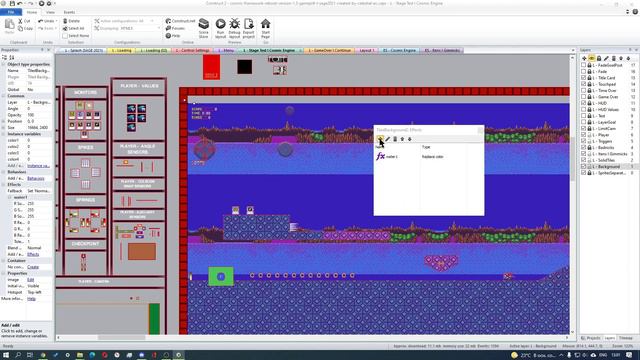This screenshot has width=640, height=360.
Task: Click the delete layer trash icon
Action: coord(613,58)
